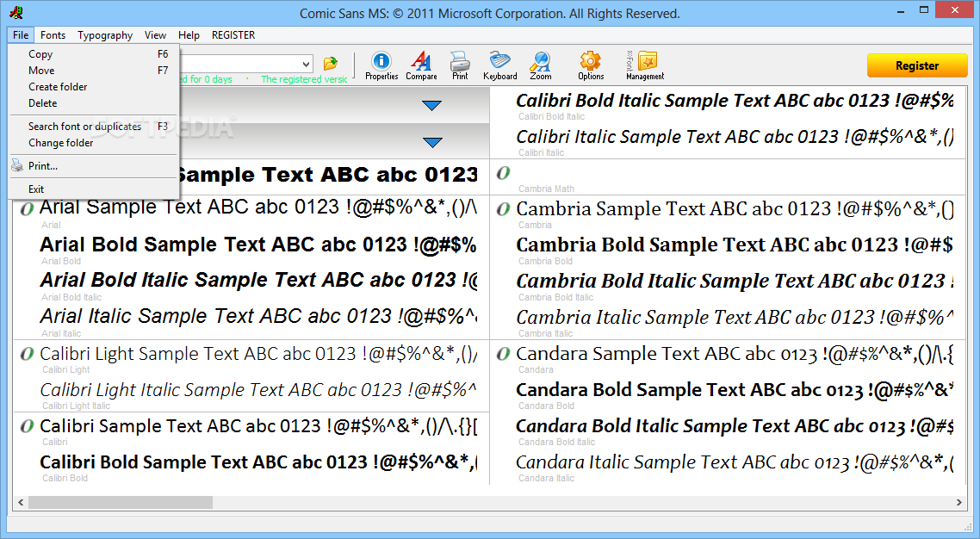This screenshot has width=980, height=539.
Task: Choose Copy from the File menu
Action: pyautogui.click(x=94, y=54)
